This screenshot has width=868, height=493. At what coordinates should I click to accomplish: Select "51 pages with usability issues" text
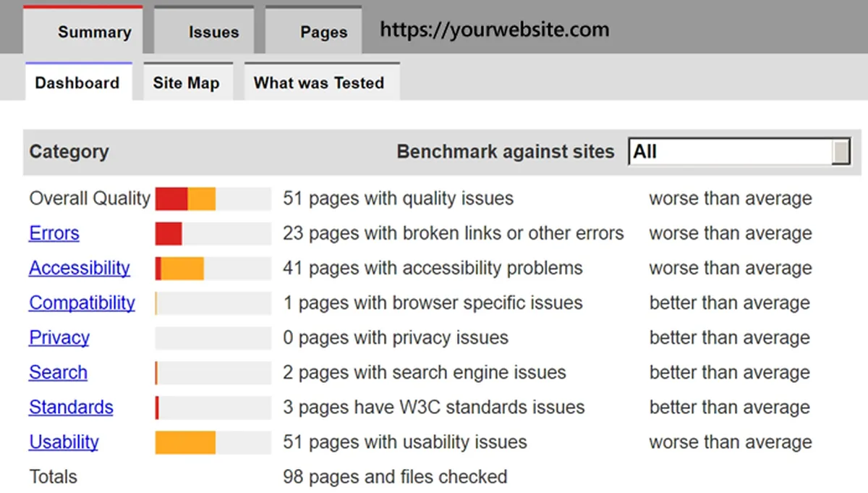[x=405, y=442]
